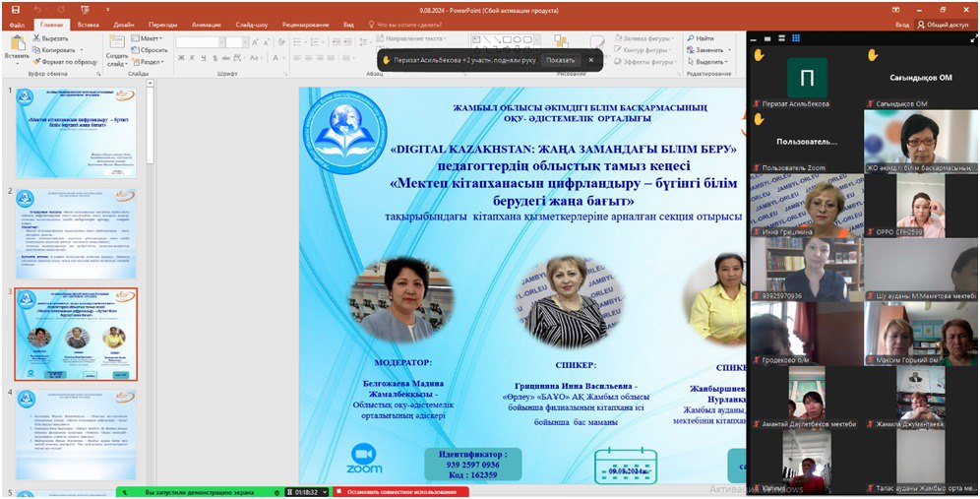Open the Макет layout dropdown
The height and width of the screenshot is (499, 980).
[x=148, y=38]
